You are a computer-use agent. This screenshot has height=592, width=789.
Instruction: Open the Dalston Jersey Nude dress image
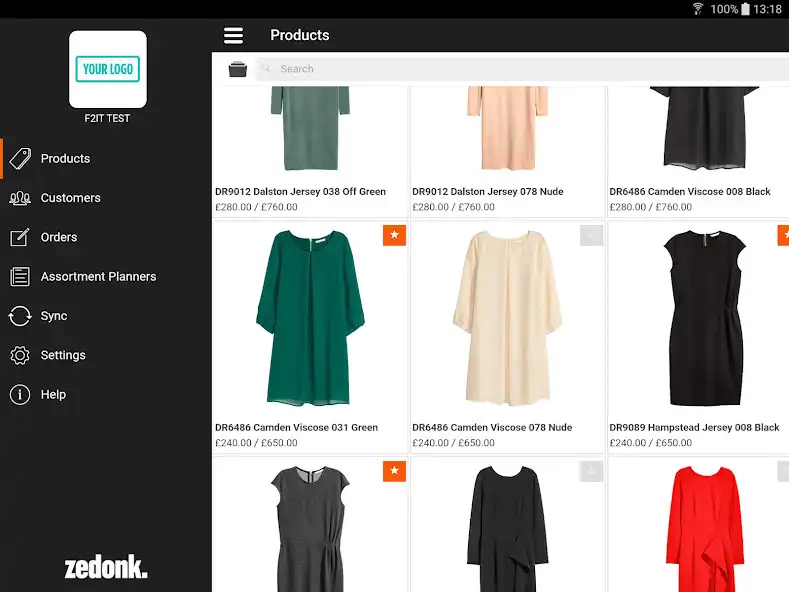507,128
